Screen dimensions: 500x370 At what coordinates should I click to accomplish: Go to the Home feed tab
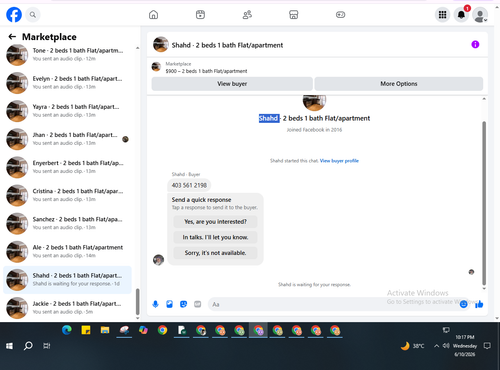(153, 15)
